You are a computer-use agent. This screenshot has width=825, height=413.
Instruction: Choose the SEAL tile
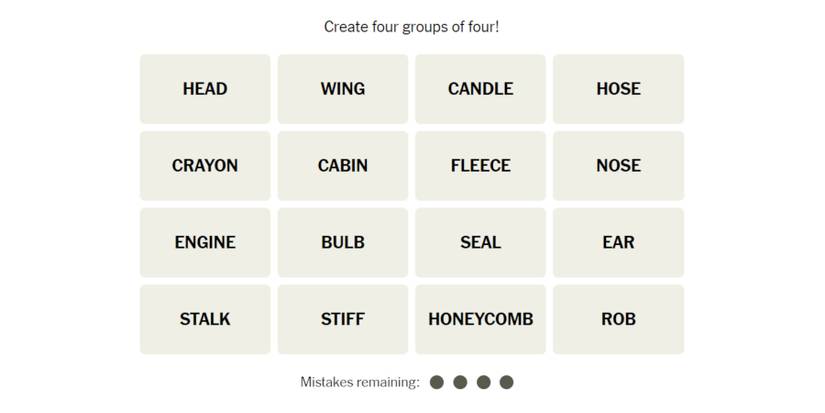click(480, 242)
